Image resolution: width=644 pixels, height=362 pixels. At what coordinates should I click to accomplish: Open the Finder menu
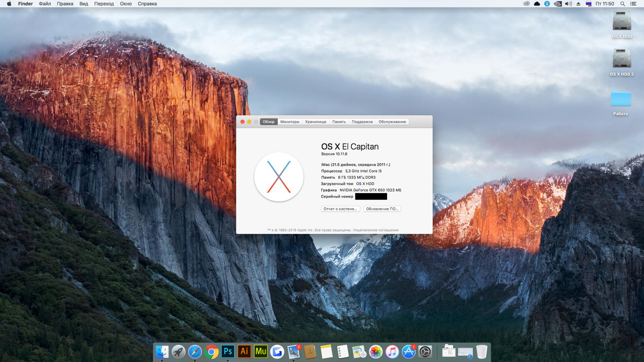click(x=25, y=4)
